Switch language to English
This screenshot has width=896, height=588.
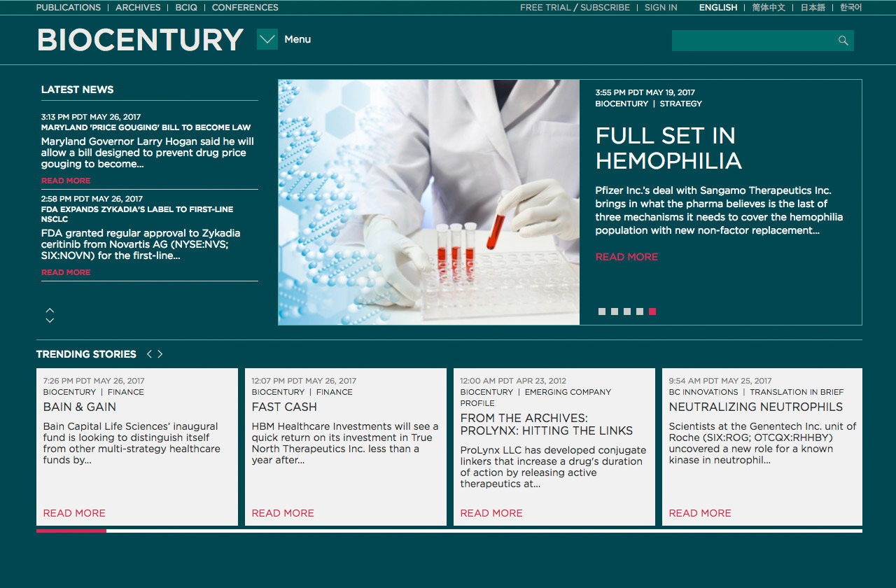(718, 8)
